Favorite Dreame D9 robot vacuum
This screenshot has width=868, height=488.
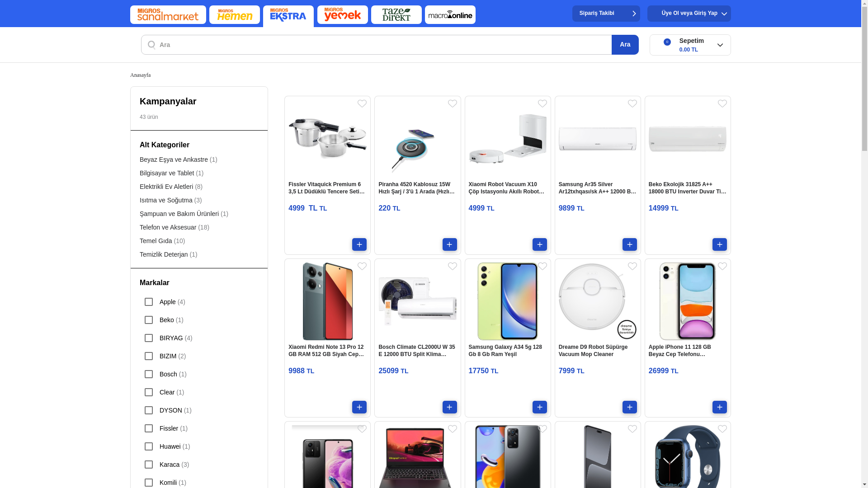point(632,267)
